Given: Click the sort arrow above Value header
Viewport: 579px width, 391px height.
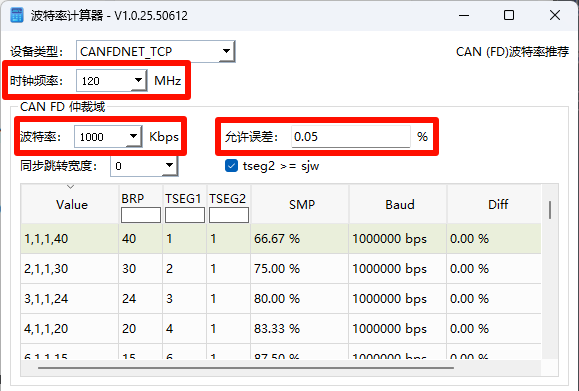Looking at the screenshot, I should click(x=70, y=187).
